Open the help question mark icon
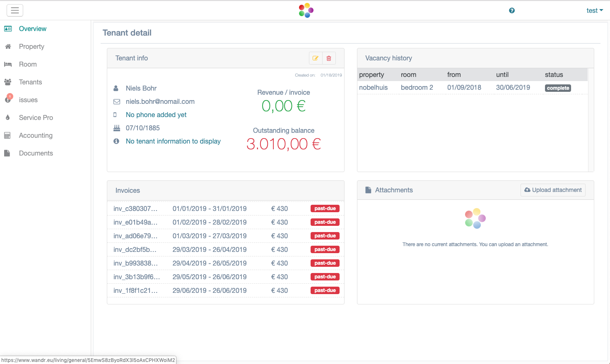This screenshot has width=610, height=364. click(512, 11)
